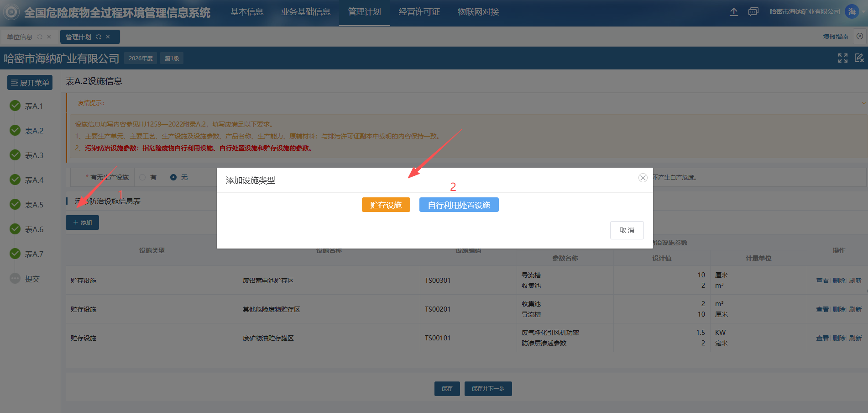Close the 单位信息 tab
This screenshot has height=413, width=868.
[x=49, y=37]
